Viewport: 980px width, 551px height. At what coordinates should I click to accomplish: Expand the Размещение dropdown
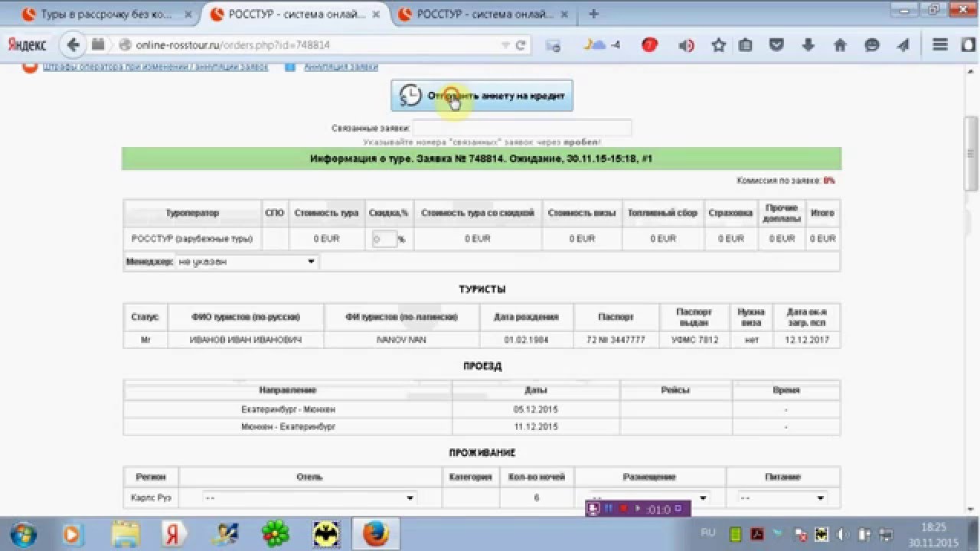point(649,497)
